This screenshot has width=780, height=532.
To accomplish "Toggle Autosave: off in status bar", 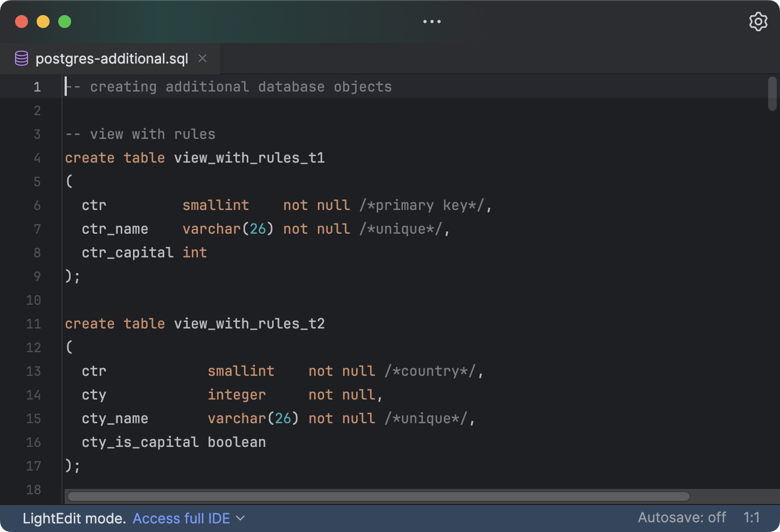I will point(682,517).
